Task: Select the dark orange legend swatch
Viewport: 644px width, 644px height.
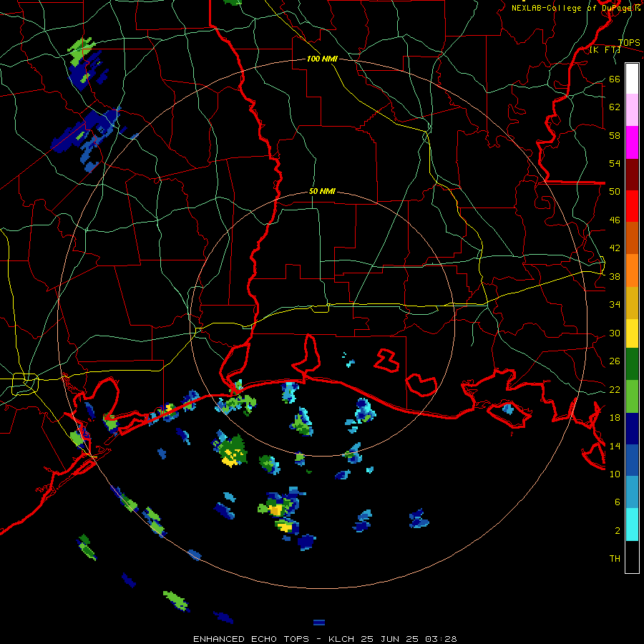Action: pyautogui.click(x=632, y=238)
